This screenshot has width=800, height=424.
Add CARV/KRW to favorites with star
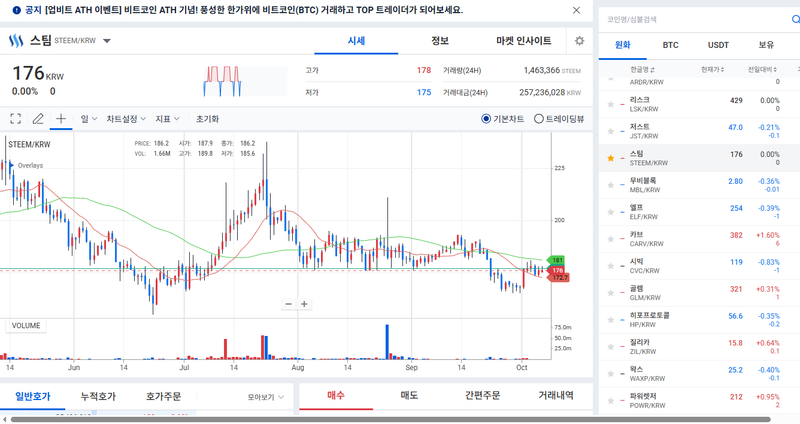(x=611, y=238)
